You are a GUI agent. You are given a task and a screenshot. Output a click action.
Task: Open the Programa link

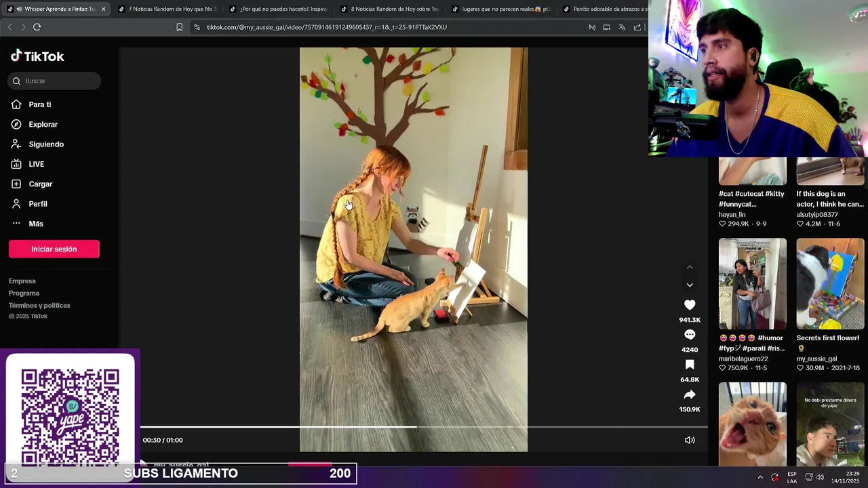click(24, 293)
